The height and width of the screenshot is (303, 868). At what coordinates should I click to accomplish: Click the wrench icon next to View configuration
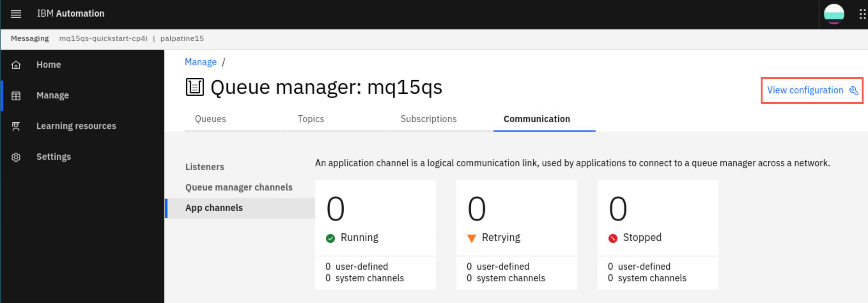click(854, 90)
